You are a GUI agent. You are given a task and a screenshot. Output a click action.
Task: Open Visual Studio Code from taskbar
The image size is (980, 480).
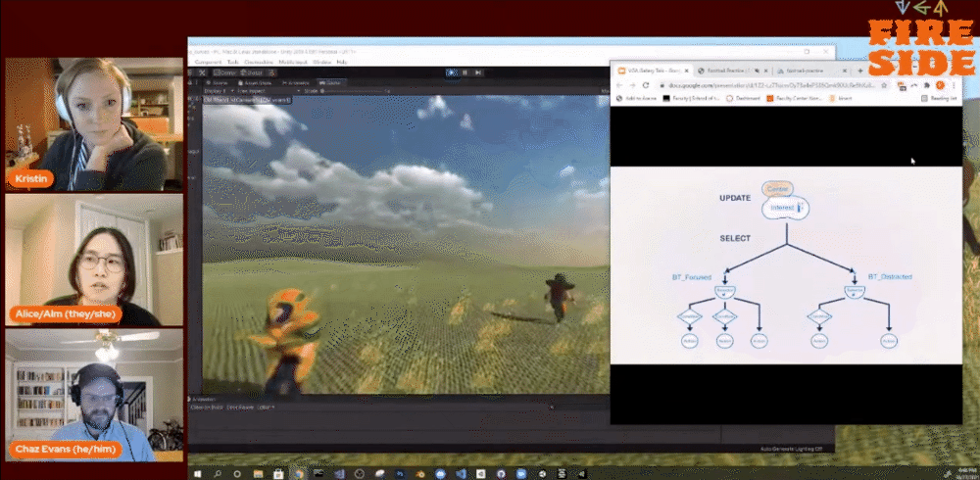(461, 474)
